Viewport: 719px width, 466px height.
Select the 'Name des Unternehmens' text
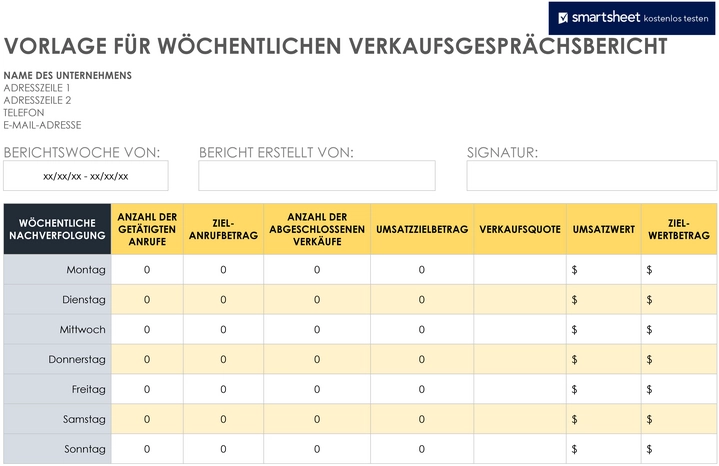coord(68,75)
